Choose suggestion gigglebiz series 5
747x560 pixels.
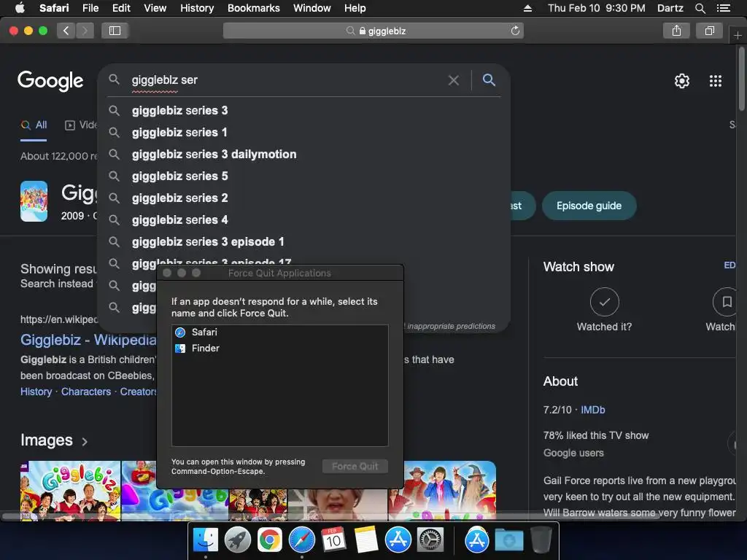pos(304,176)
